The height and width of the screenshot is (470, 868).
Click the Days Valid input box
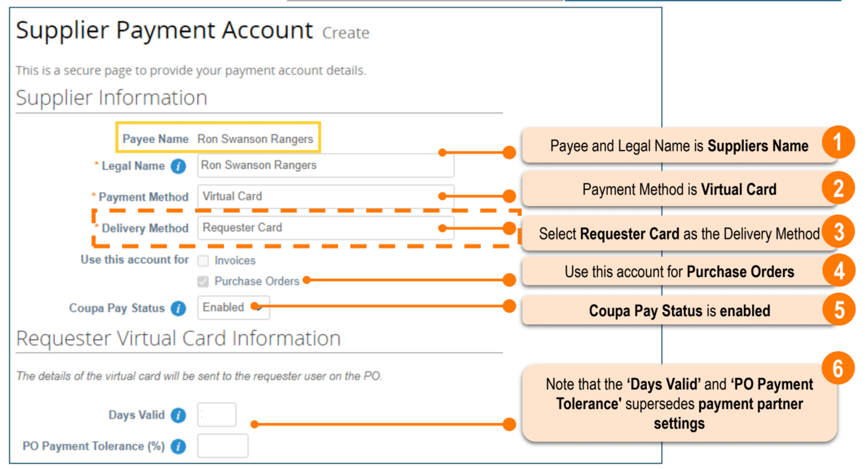click(217, 414)
